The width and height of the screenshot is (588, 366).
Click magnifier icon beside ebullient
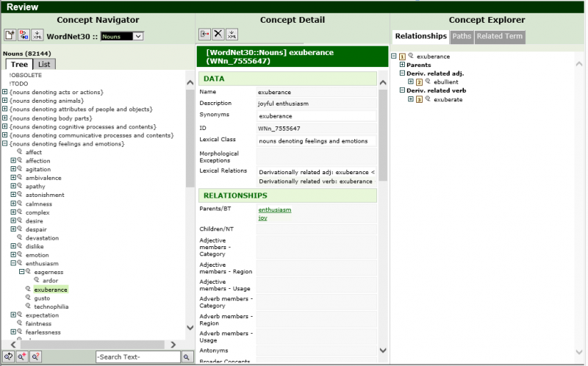click(428, 82)
